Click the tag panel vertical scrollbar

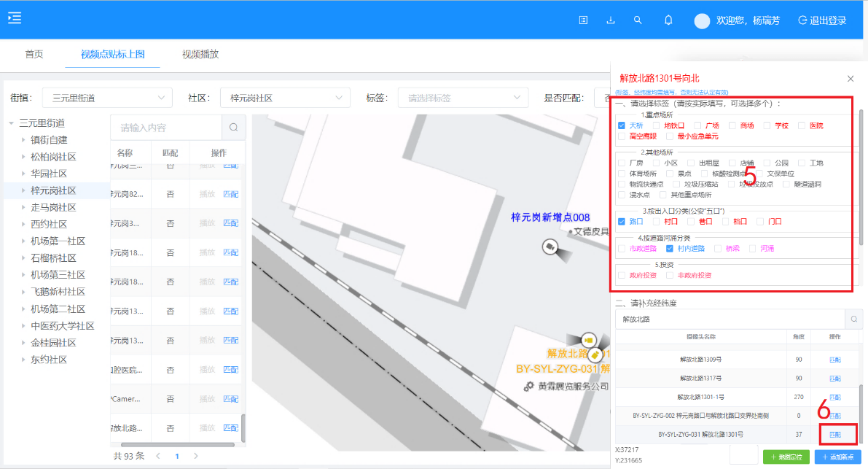click(x=861, y=177)
